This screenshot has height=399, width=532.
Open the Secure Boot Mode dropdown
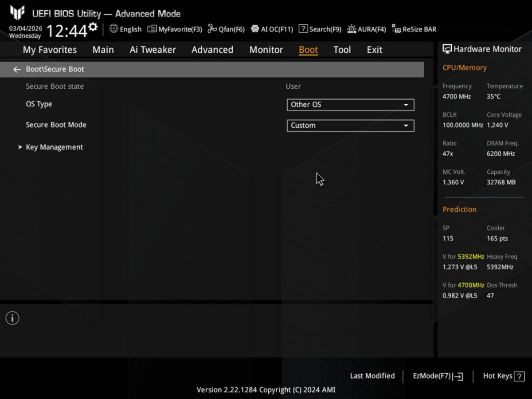click(x=350, y=125)
